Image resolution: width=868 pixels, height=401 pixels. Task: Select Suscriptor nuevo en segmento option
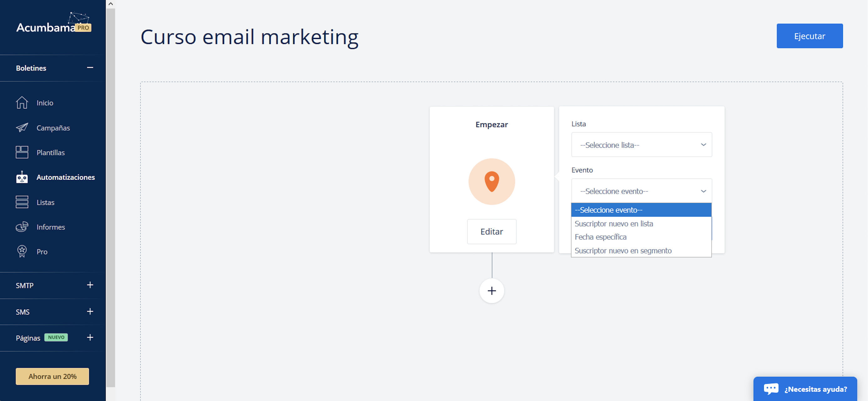point(623,250)
